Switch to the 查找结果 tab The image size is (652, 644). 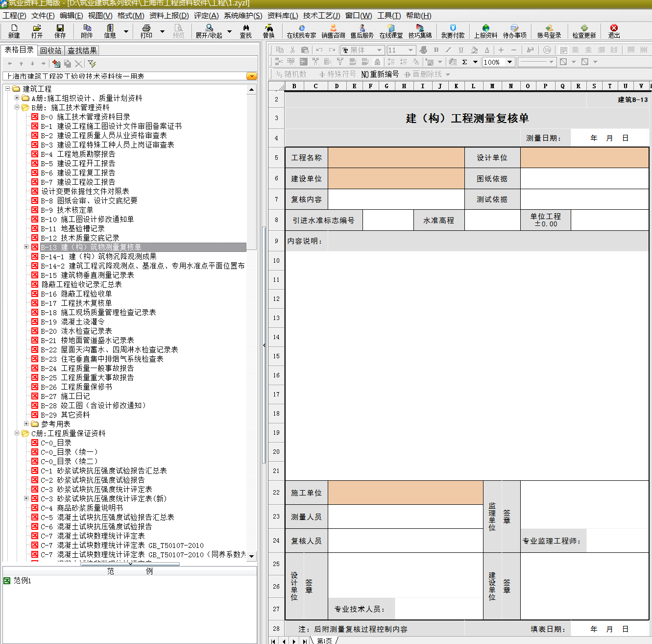pyautogui.click(x=82, y=50)
